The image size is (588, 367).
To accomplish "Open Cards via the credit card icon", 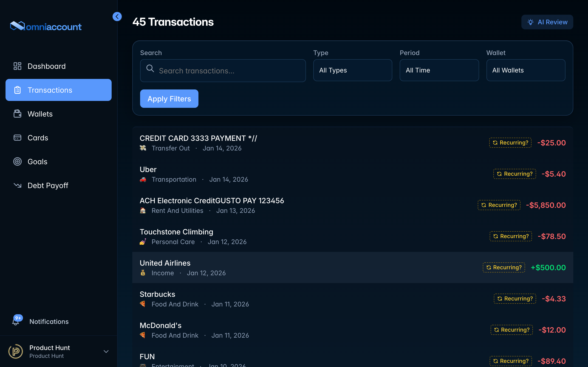I will point(17,137).
